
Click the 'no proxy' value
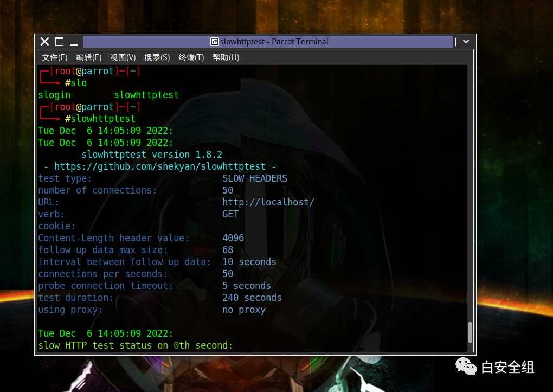point(244,310)
